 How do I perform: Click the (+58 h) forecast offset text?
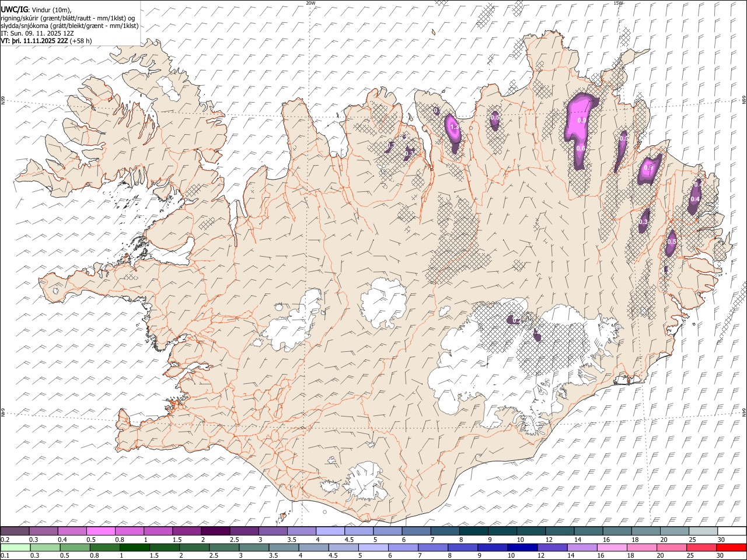[81, 41]
